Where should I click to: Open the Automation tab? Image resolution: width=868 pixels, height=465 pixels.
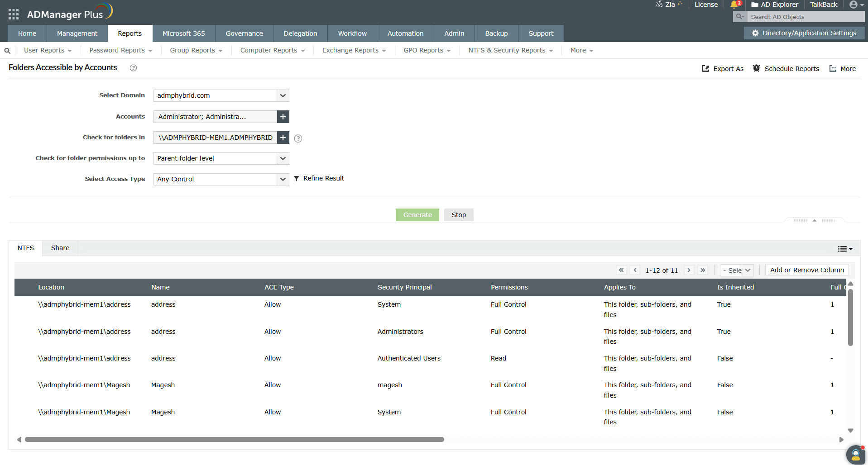click(x=406, y=33)
